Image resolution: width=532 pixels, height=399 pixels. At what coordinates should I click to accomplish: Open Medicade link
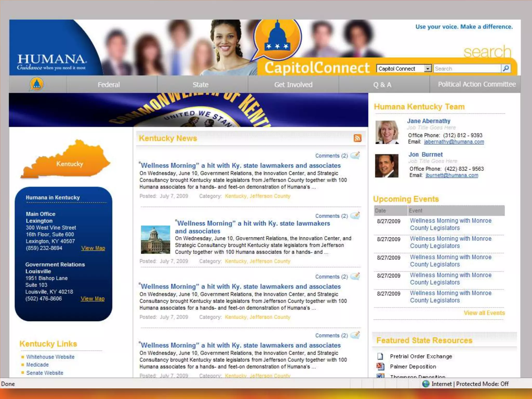point(37,364)
